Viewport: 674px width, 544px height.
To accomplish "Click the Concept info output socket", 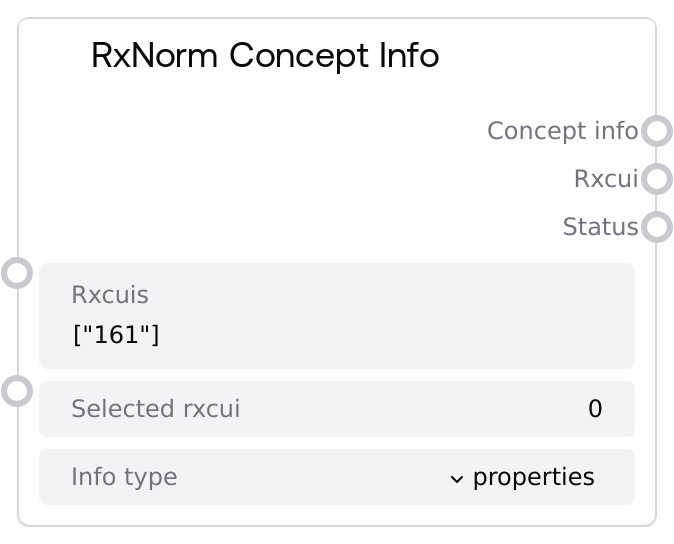I will pyautogui.click(x=656, y=131).
